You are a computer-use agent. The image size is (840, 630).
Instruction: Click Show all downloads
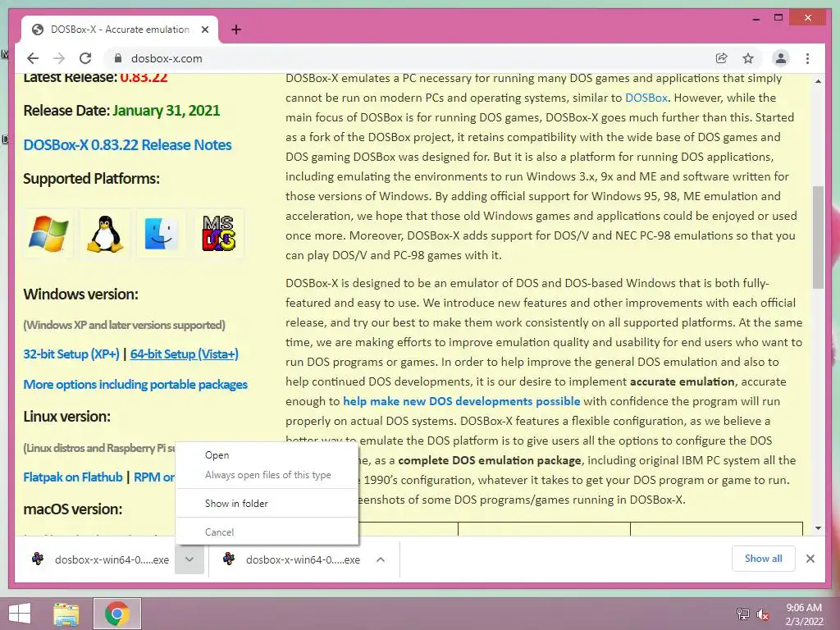point(763,559)
